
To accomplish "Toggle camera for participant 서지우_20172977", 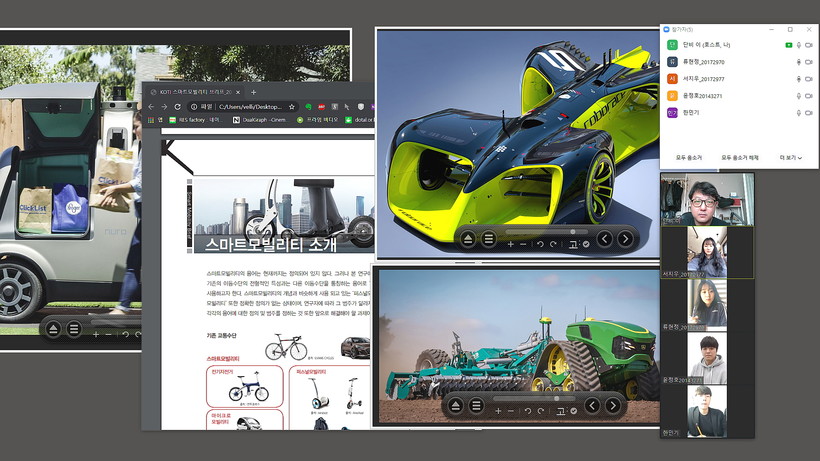I will (x=809, y=78).
